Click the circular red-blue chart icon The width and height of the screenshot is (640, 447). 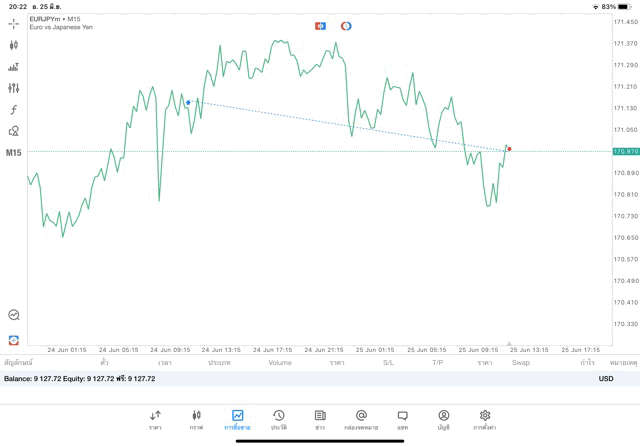coord(346,25)
